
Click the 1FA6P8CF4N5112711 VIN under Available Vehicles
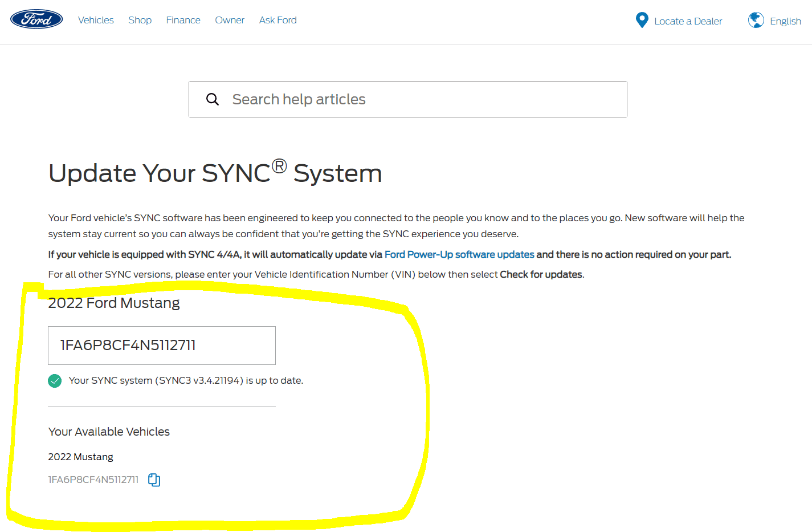click(x=93, y=480)
